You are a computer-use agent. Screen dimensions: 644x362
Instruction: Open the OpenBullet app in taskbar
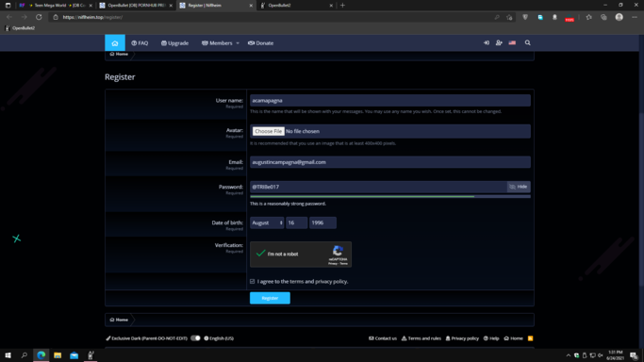pos(91,355)
